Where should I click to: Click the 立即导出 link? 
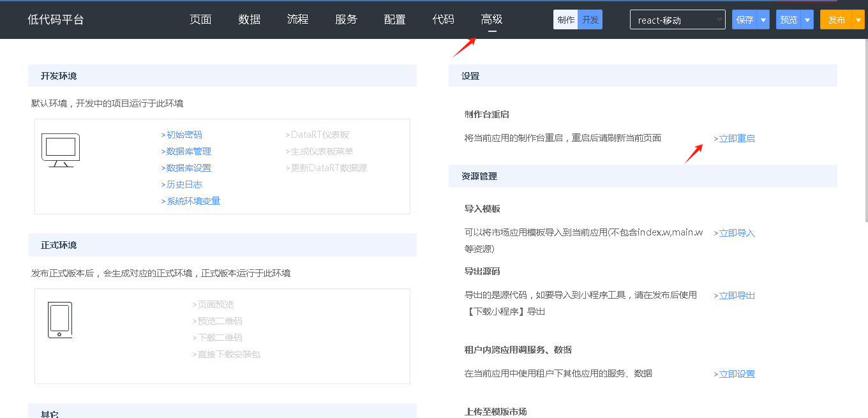coord(735,295)
